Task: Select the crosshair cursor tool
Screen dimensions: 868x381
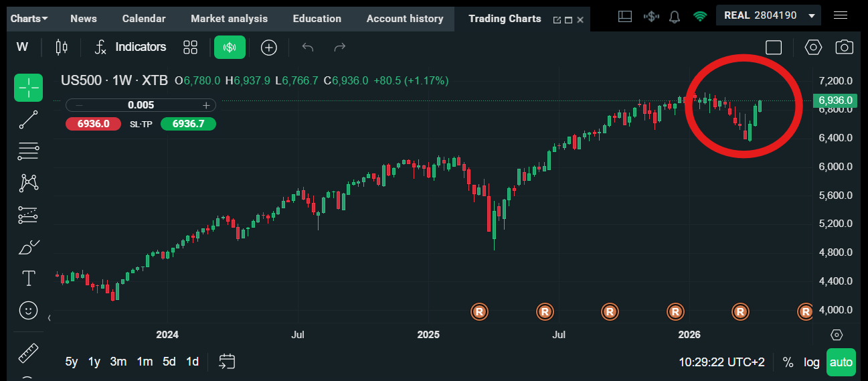Action: (28, 88)
